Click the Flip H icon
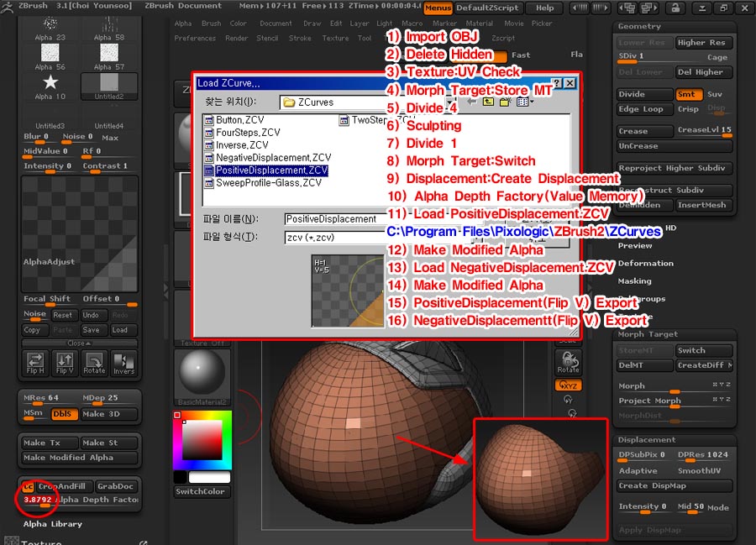This screenshot has height=545, width=756. pyautogui.click(x=35, y=363)
